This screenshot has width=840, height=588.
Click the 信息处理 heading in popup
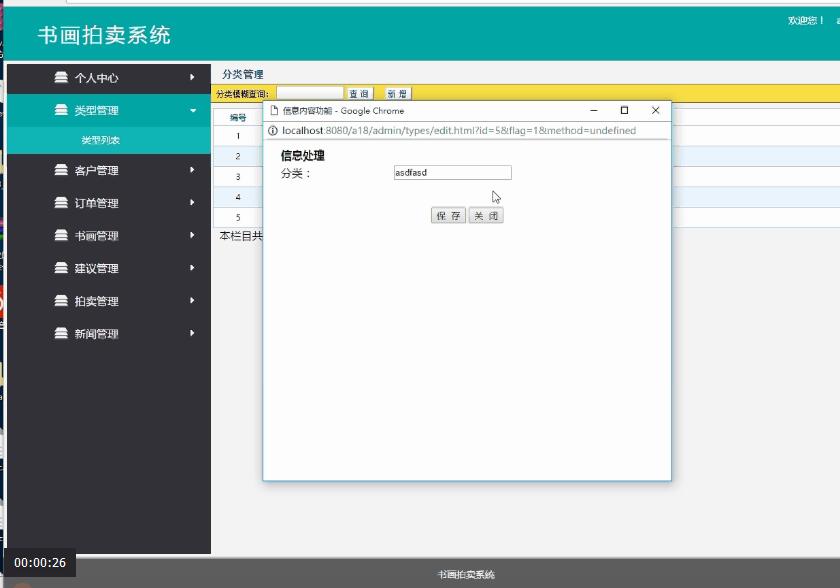click(303, 156)
